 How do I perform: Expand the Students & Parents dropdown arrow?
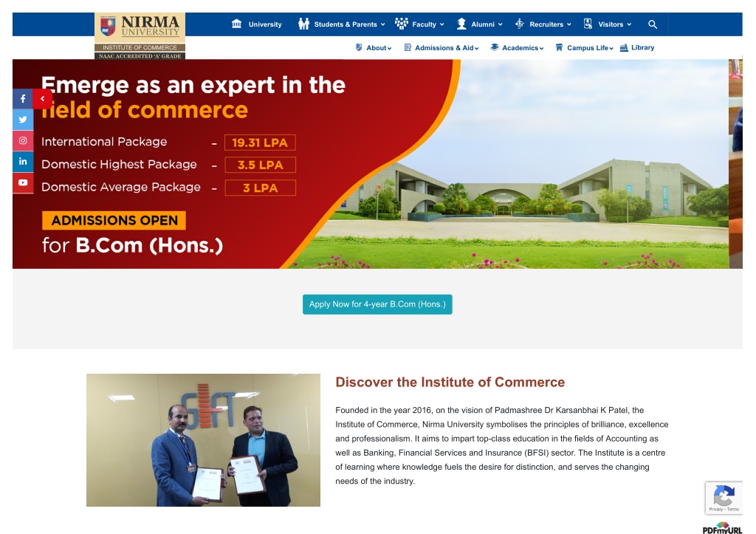(x=383, y=24)
